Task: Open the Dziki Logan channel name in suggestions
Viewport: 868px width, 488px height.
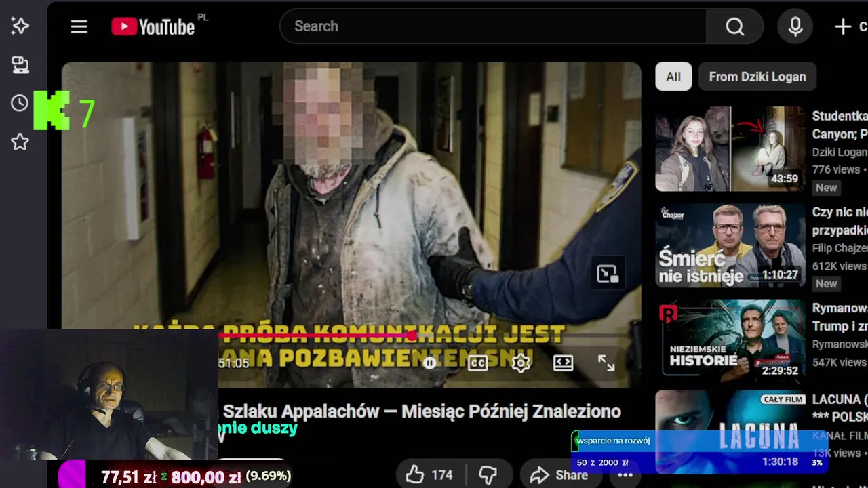Action: pyautogui.click(x=840, y=152)
